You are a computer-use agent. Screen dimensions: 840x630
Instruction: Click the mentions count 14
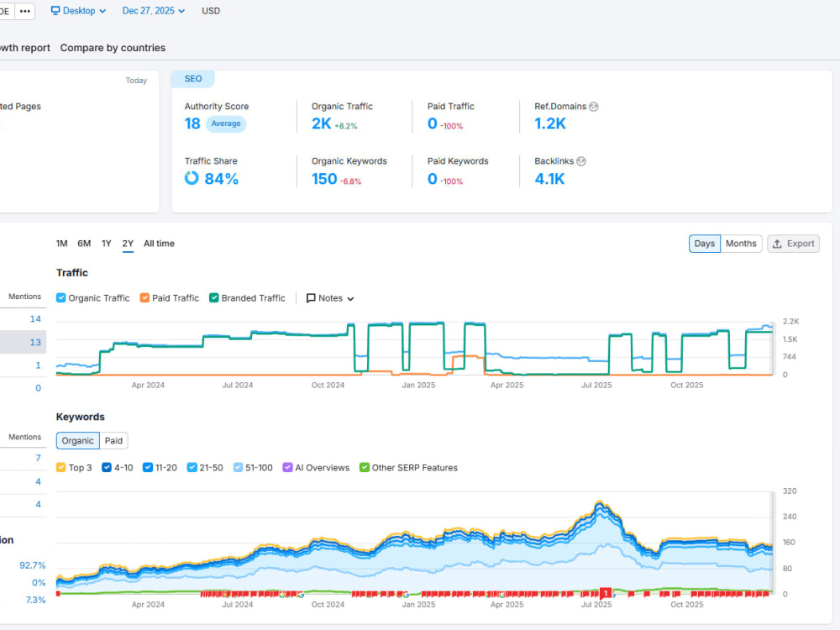pyautogui.click(x=35, y=318)
